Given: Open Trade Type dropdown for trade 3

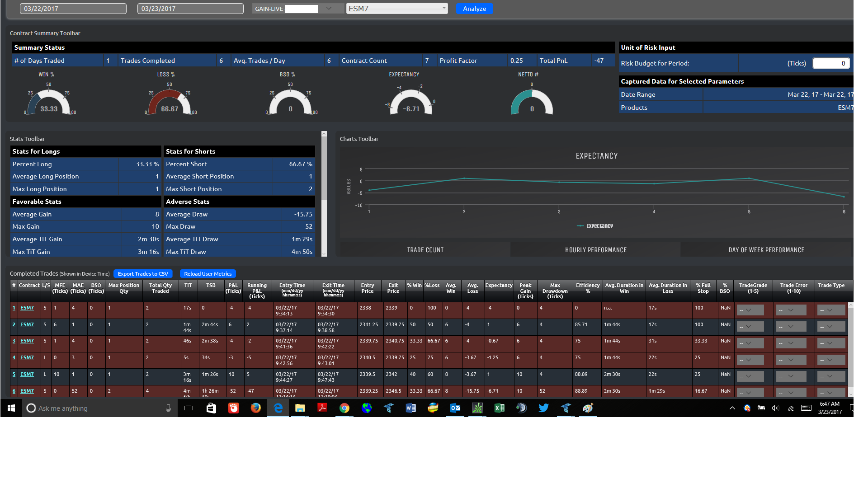Looking at the screenshot, I should point(831,343).
